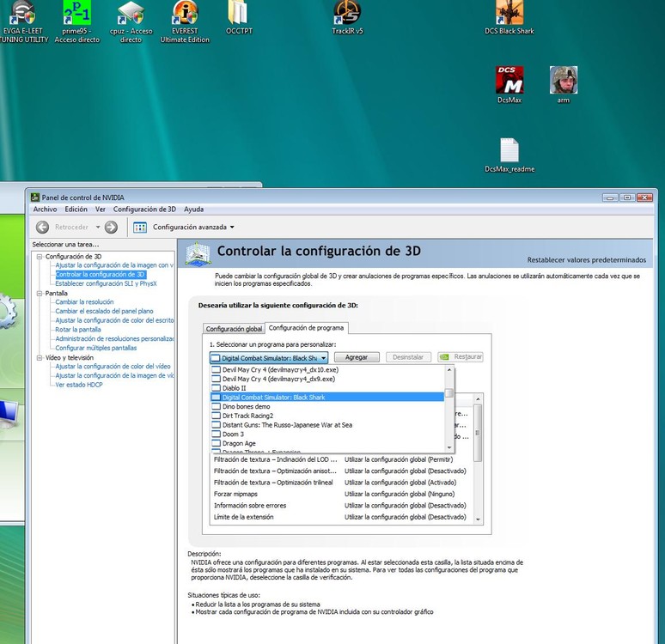
Task: Click the Restaurar button
Action: tap(461, 357)
